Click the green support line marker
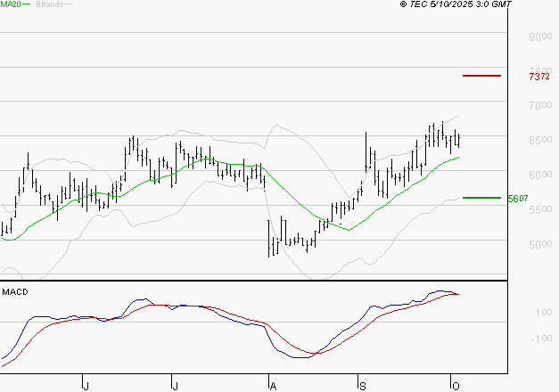 pyautogui.click(x=481, y=198)
